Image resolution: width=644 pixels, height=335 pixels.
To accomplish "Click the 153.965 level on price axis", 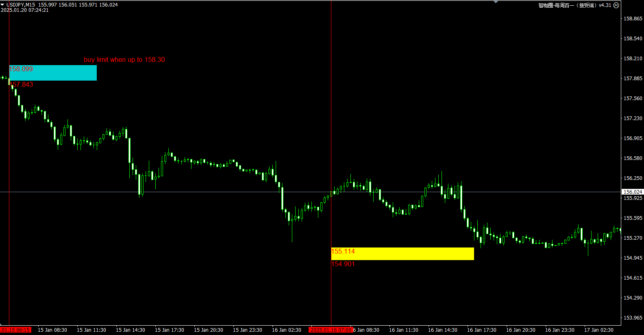I will coord(633,318).
